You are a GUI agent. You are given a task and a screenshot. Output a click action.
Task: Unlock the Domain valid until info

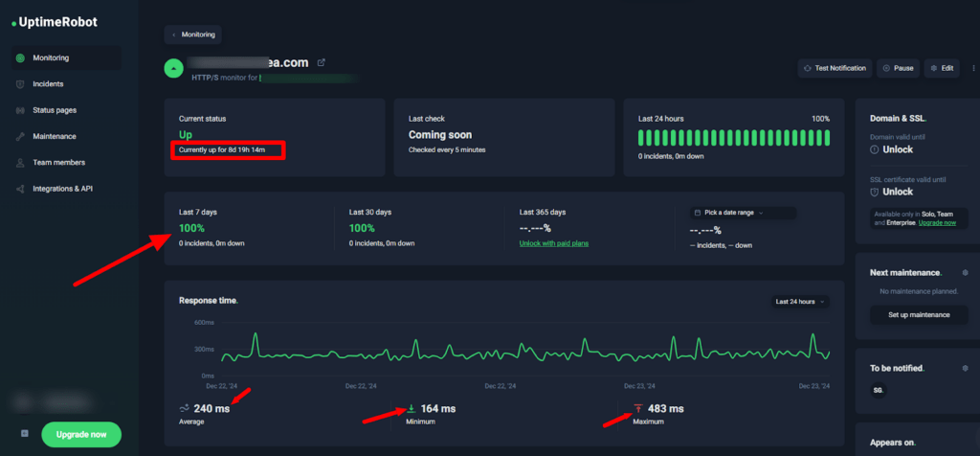898,149
